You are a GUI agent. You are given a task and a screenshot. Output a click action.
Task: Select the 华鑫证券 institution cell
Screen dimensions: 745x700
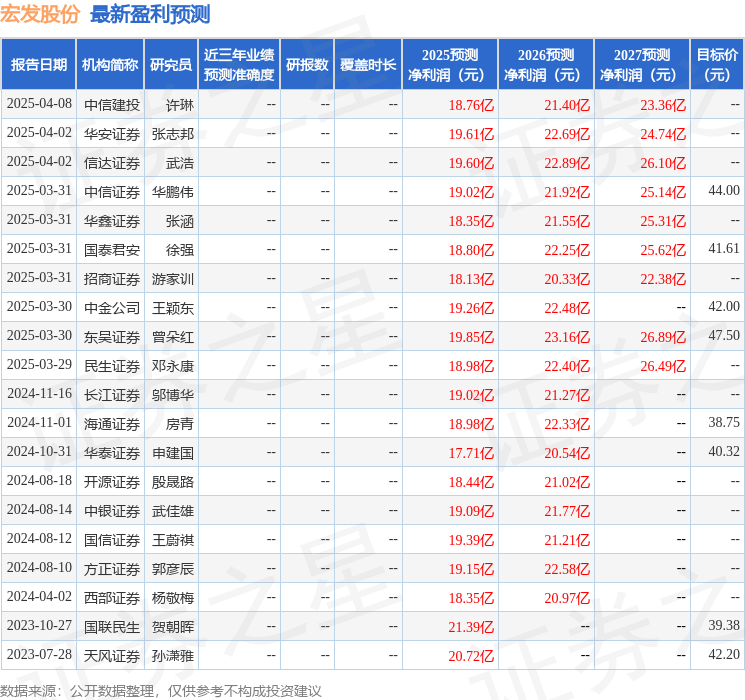(x=112, y=221)
